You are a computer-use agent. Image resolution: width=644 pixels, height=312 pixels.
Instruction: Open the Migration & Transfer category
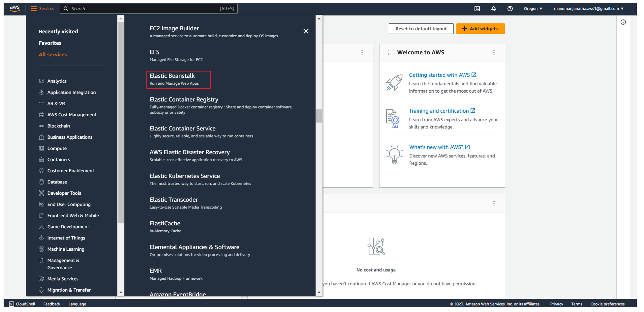[69, 290]
